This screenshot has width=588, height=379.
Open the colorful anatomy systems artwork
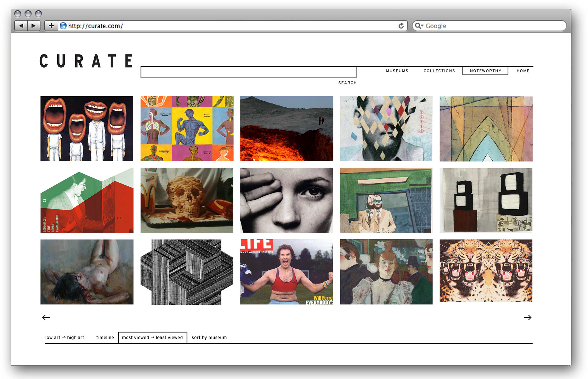(187, 128)
